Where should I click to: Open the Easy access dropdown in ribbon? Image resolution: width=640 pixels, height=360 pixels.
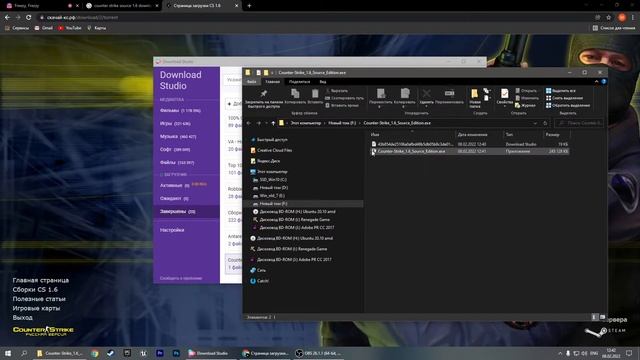487,98
